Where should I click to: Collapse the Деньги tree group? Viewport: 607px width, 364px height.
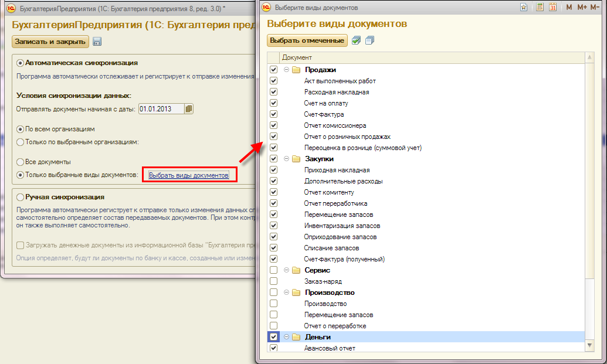pos(286,337)
